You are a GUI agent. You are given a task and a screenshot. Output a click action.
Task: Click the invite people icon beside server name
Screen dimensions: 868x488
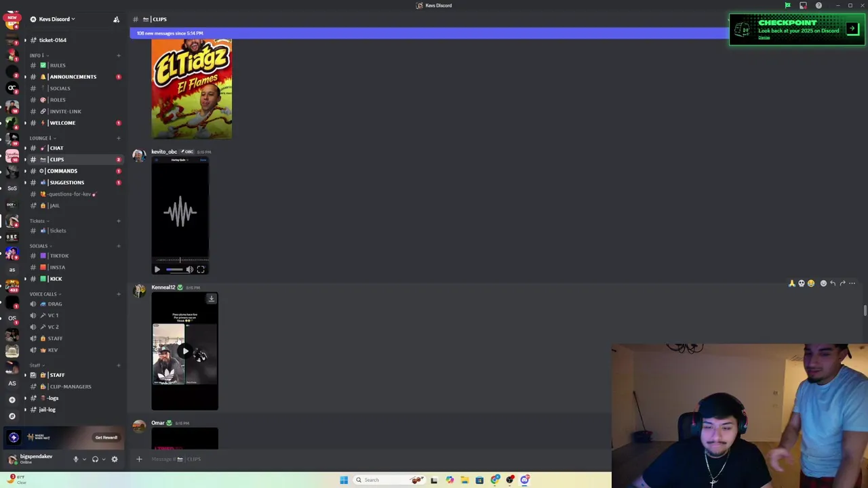[116, 19]
